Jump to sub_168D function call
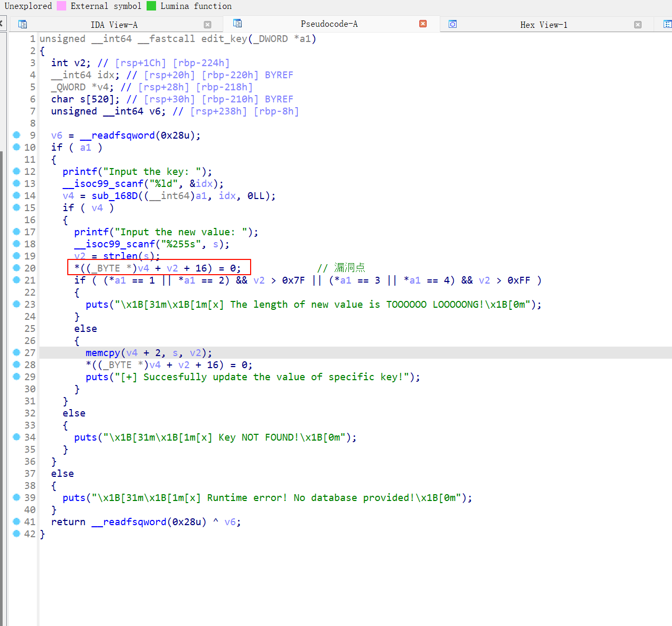 (x=115, y=196)
